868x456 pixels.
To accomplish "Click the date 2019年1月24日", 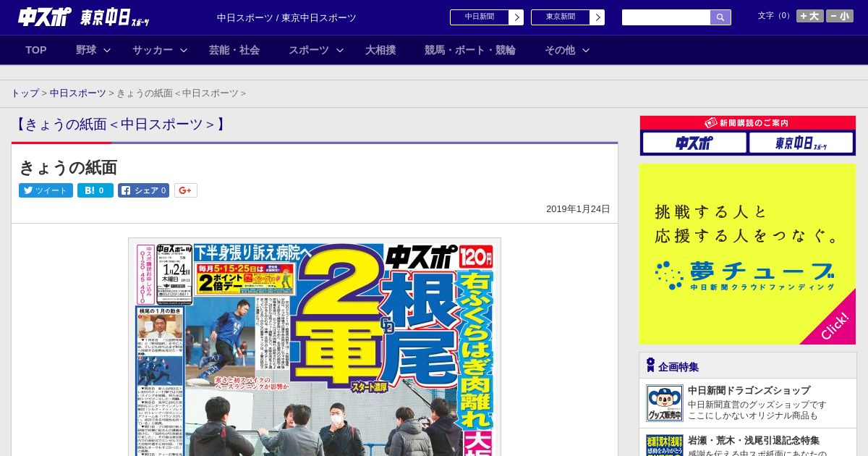I will pos(578,209).
